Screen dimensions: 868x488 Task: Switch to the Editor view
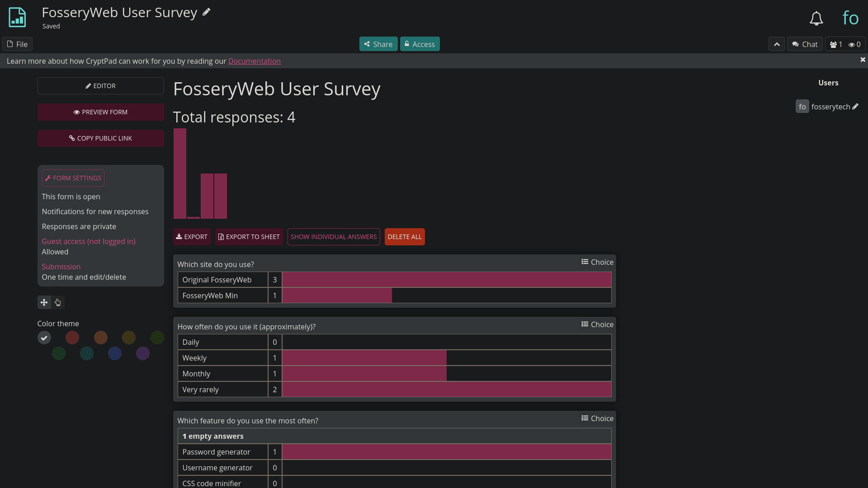click(x=100, y=86)
